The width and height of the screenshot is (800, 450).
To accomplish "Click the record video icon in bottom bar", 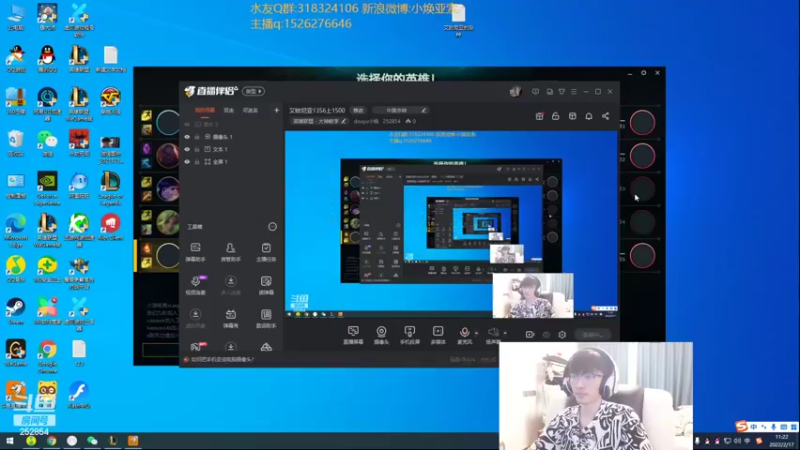I will pyautogui.click(x=530, y=335).
